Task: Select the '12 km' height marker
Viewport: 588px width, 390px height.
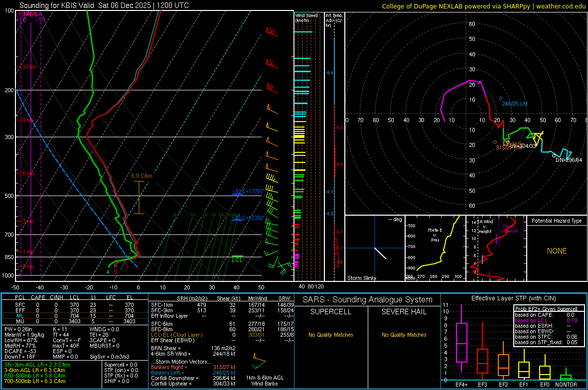Action: coord(29,67)
